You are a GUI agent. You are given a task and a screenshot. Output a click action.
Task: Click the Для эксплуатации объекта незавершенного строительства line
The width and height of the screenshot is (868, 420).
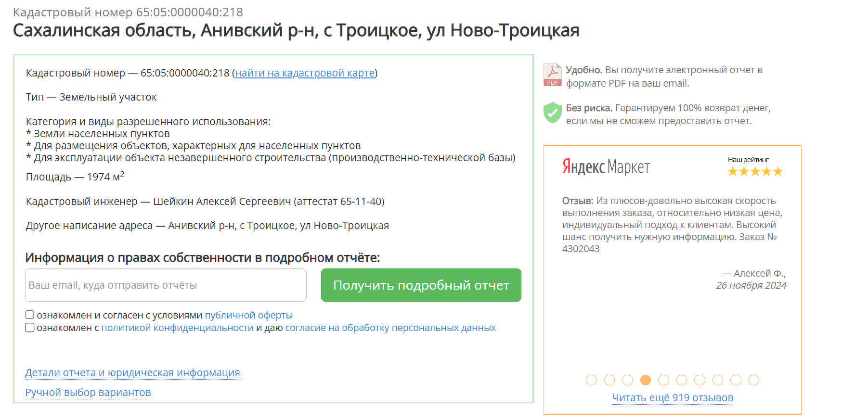click(271, 158)
